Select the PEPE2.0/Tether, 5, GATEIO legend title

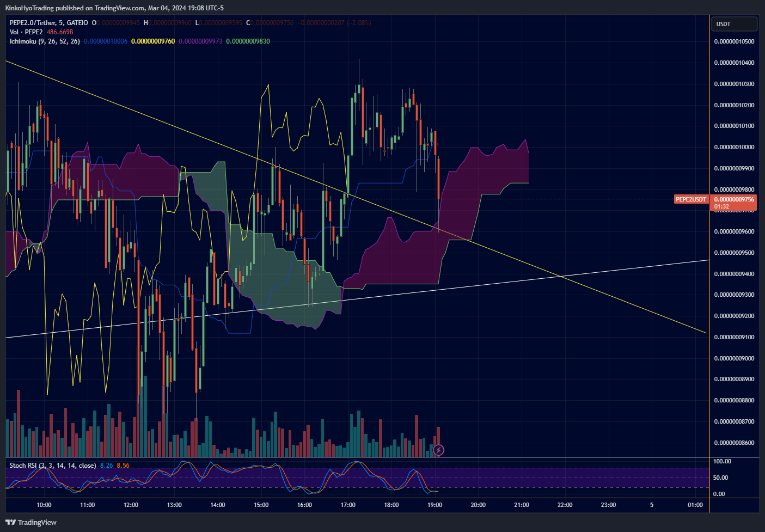(x=48, y=23)
